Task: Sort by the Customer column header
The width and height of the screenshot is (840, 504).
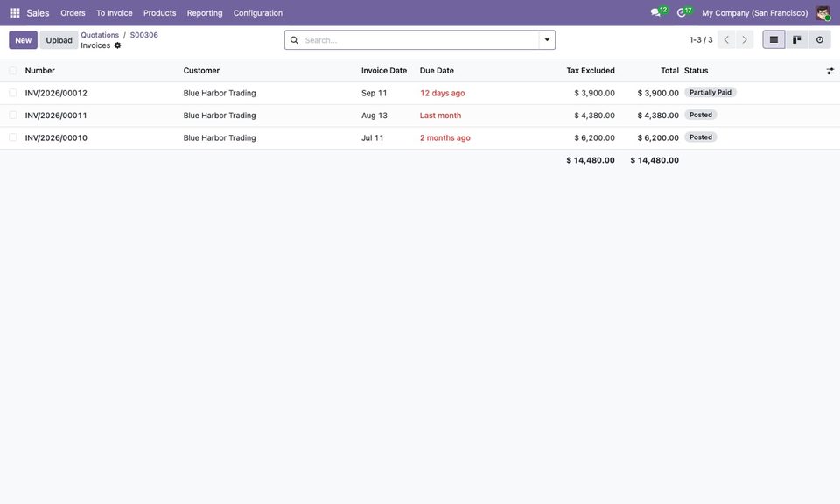Action: 201,71
